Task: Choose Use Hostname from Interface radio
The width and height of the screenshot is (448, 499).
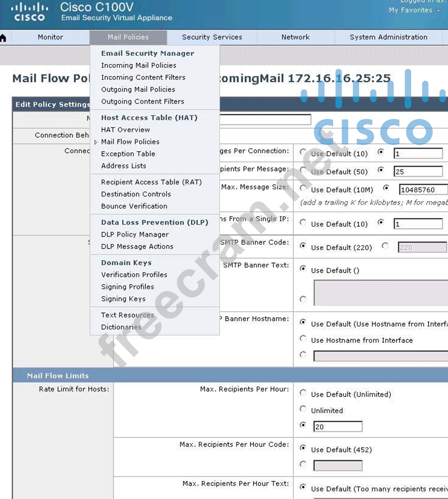Action: [303, 339]
